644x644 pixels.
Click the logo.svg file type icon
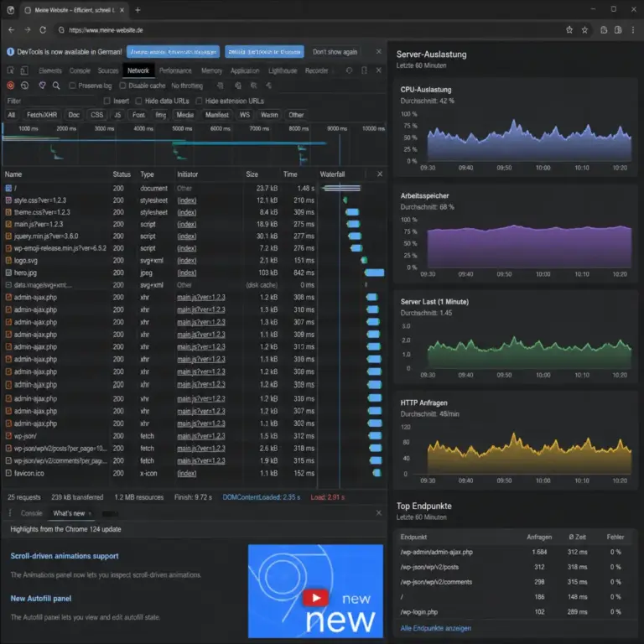[x=8, y=261]
